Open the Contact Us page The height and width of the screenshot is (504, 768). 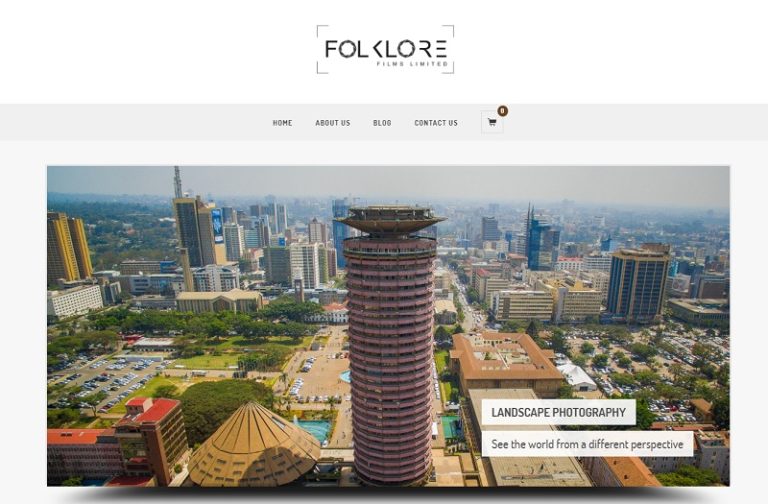(436, 123)
